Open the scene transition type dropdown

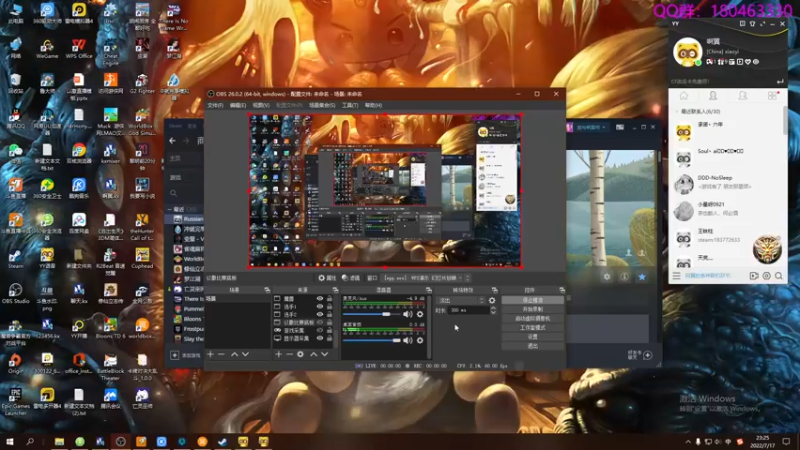click(x=460, y=301)
